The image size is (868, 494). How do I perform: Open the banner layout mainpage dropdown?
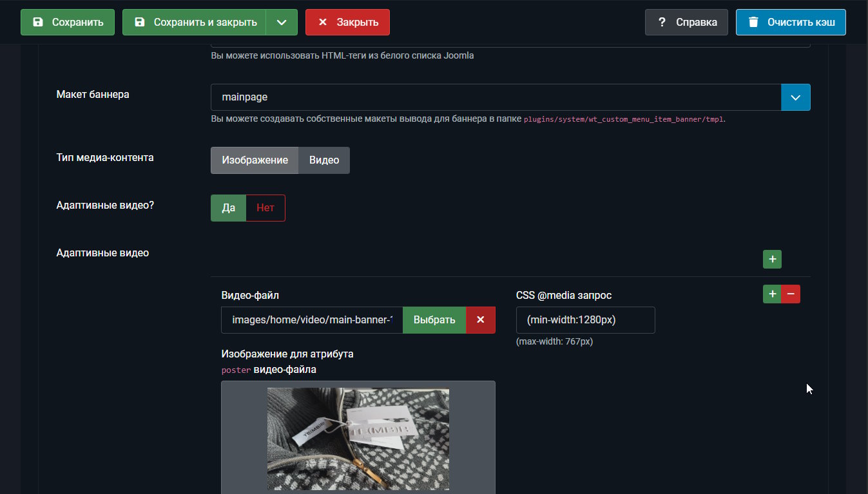coord(495,97)
